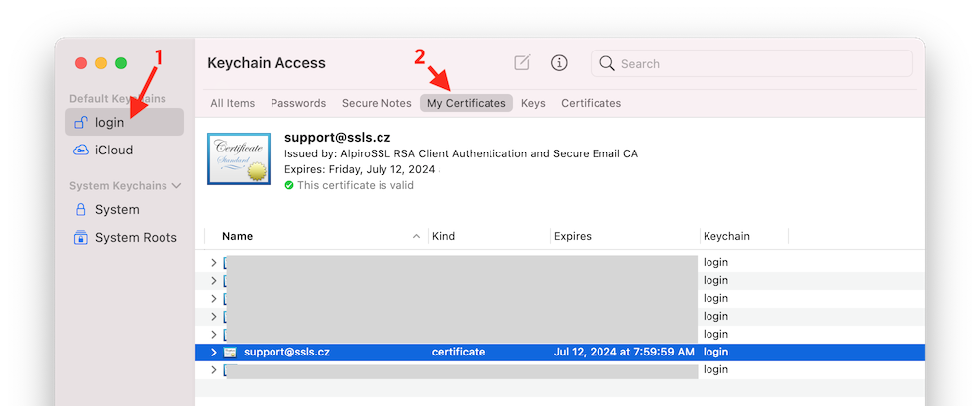The height and width of the screenshot is (406, 980).
Task: Click the iCloud cloud icon in sidebar
Action: [x=82, y=150]
